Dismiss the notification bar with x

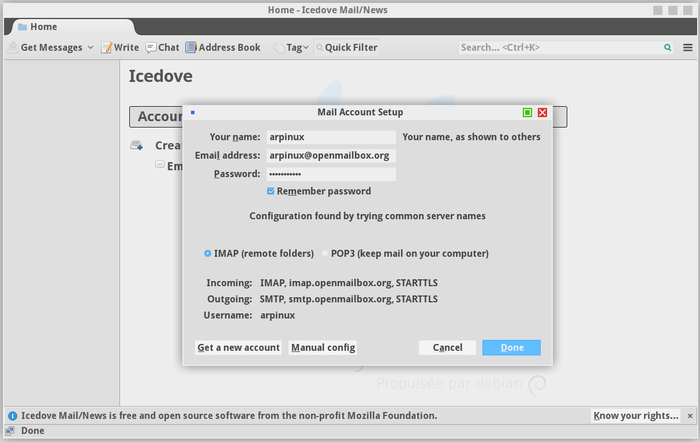click(690, 416)
